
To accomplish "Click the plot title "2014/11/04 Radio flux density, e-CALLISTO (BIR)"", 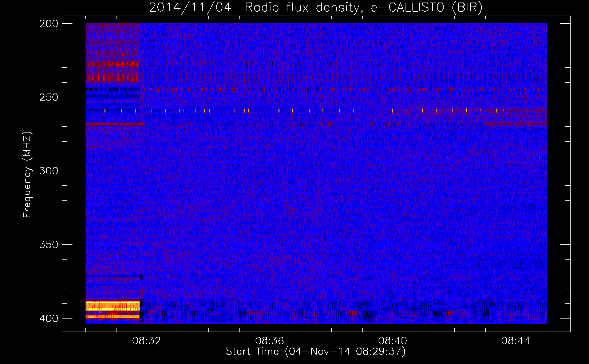I will click(x=316, y=7).
